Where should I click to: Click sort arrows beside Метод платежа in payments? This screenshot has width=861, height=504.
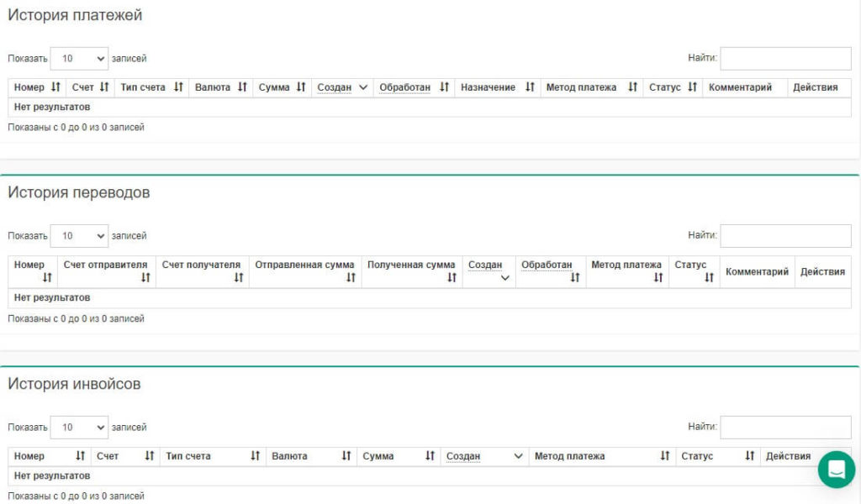pyautogui.click(x=632, y=87)
